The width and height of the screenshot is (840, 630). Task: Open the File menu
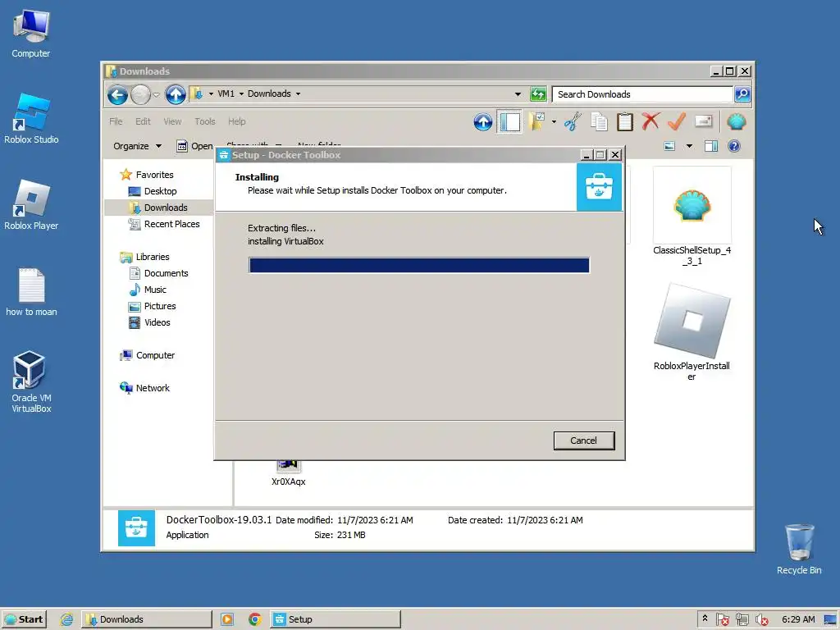pos(116,121)
